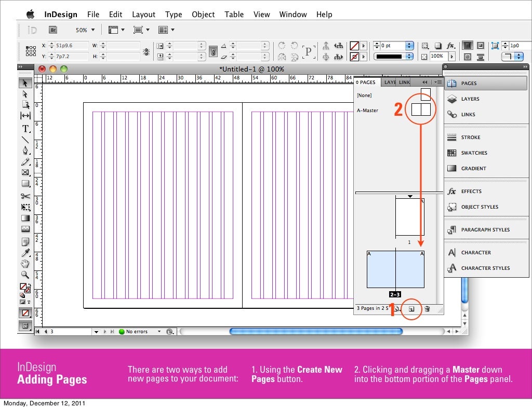The width and height of the screenshot is (532, 409).
Task: Select the Gradient Feather tool
Action: [25, 229]
